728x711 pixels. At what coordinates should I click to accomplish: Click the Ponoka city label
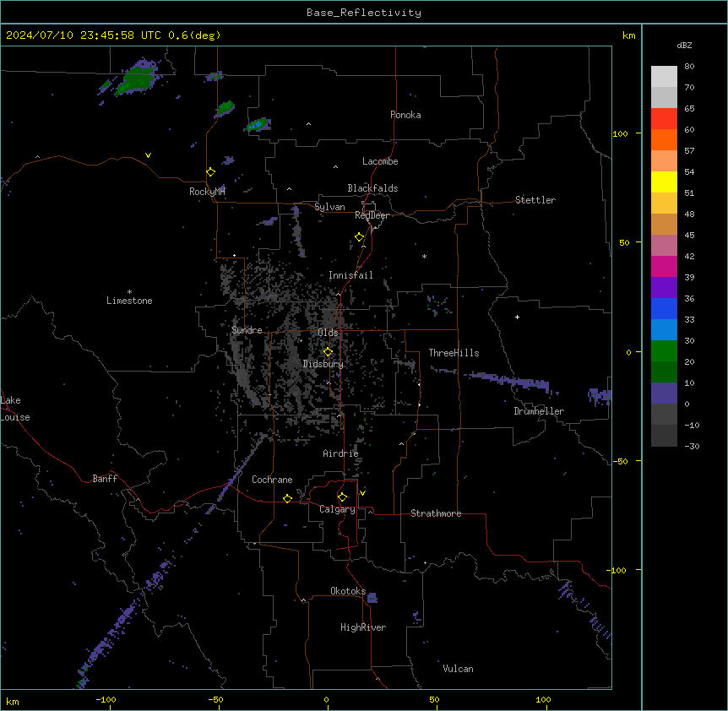click(x=405, y=115)
